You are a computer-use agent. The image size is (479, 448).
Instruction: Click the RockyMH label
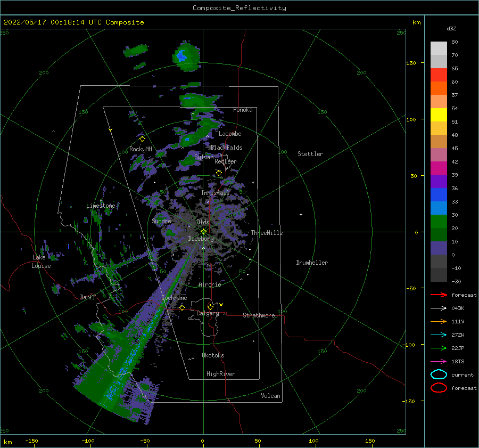point(141,149)
